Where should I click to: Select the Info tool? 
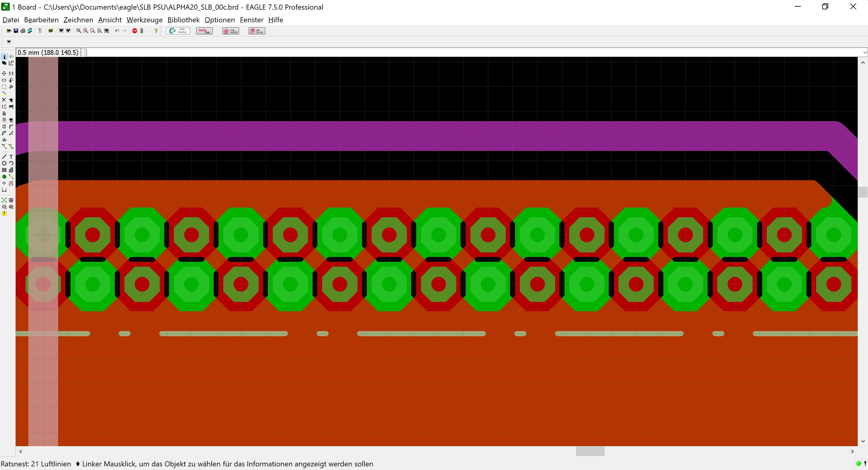5,57
